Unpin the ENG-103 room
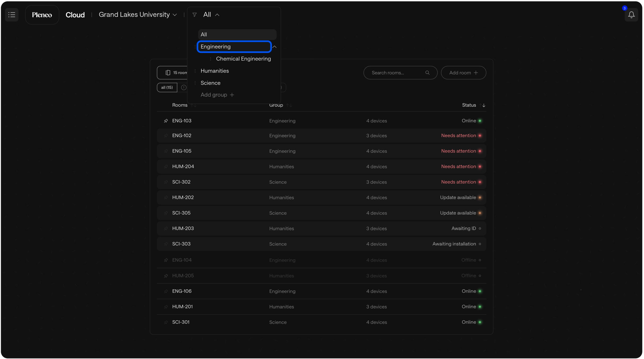The width and height of the screenshot is (644, 359). 166,121
